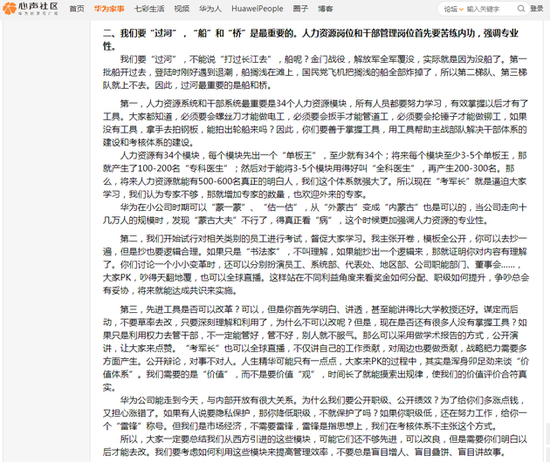Click the paragraph starting 第三，先进工具
The image size is (550, 462).
point(316,348)
